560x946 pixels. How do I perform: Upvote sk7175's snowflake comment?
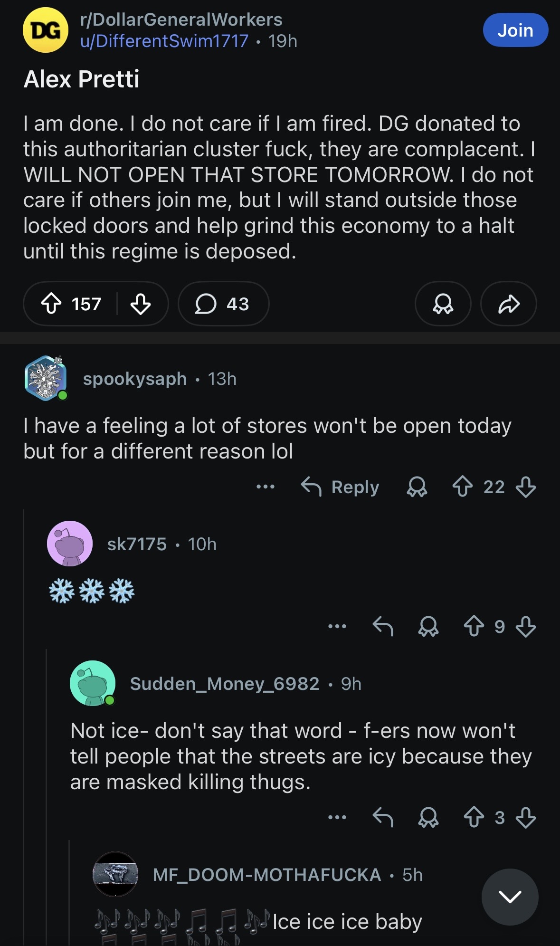(474, 627)
